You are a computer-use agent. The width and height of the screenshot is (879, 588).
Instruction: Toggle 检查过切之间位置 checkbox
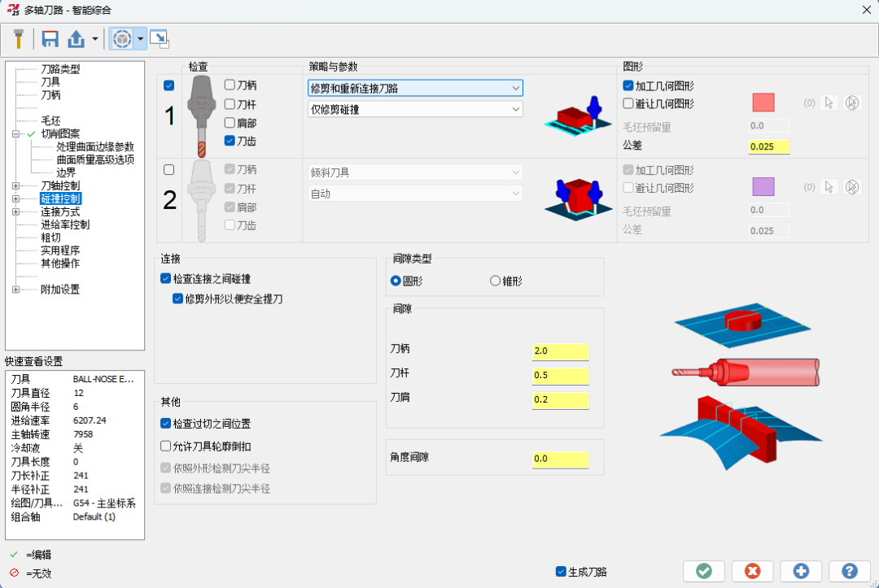(x=165, y=424)
